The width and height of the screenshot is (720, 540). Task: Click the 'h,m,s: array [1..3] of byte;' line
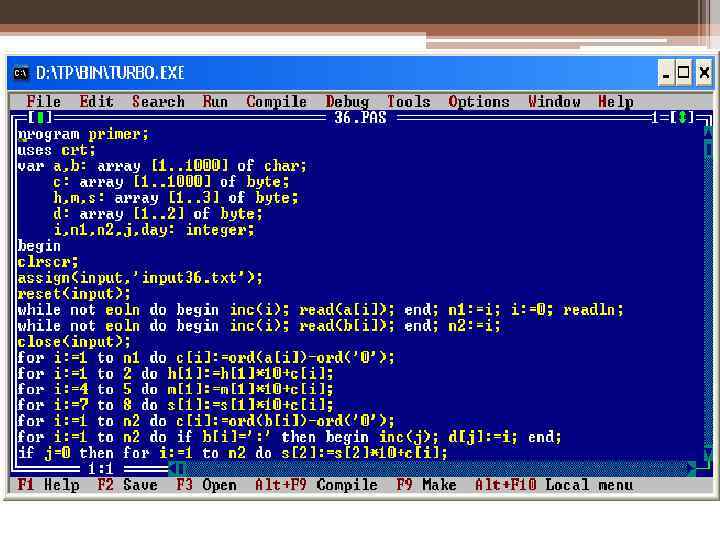176,198
